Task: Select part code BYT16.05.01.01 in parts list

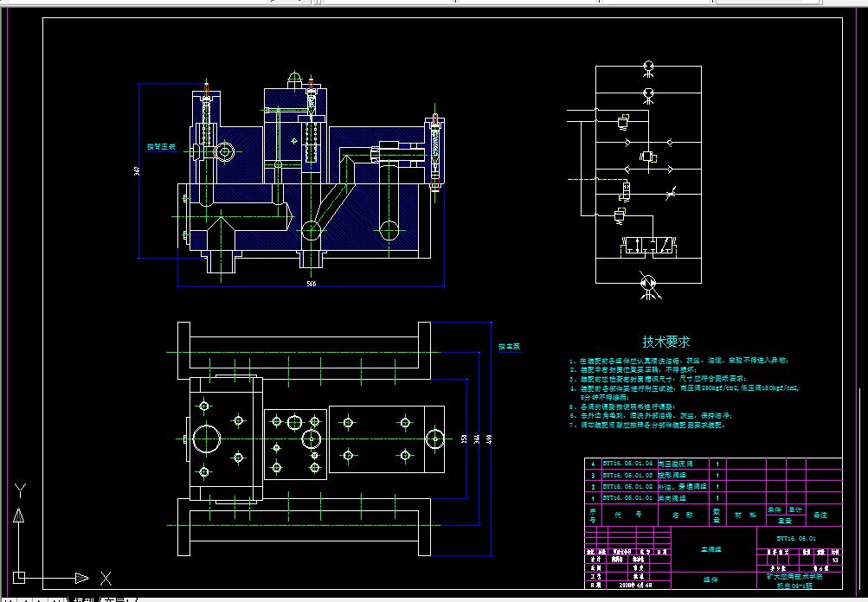Action: (x=627, y=498)
